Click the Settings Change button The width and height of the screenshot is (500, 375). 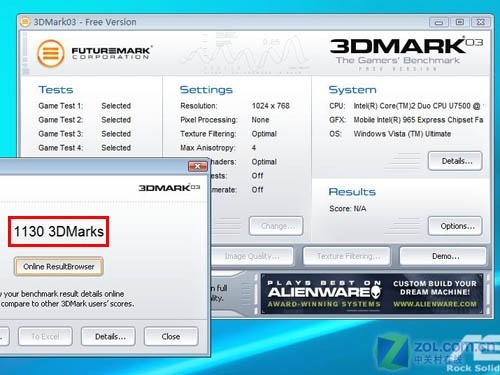[276, 226]
